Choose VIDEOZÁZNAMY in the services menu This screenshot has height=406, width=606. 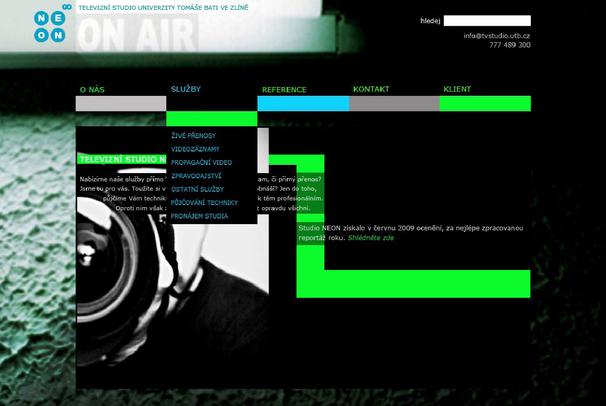click(x=195, y=149)
